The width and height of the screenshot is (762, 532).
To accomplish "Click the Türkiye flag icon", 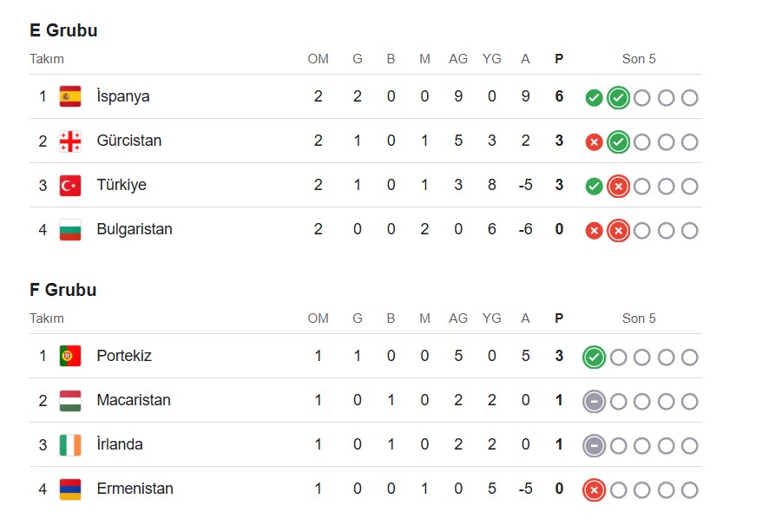I will [x=70, y=185].
